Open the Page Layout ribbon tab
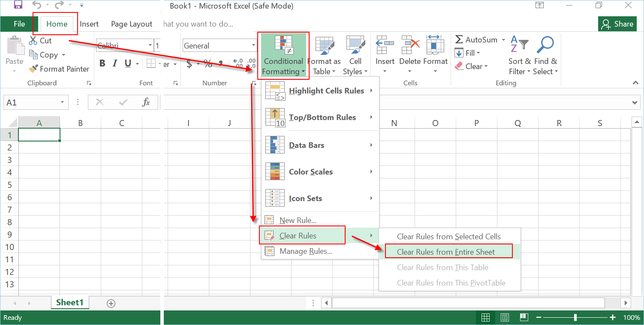Screen dimensions: 644x325 132,24
